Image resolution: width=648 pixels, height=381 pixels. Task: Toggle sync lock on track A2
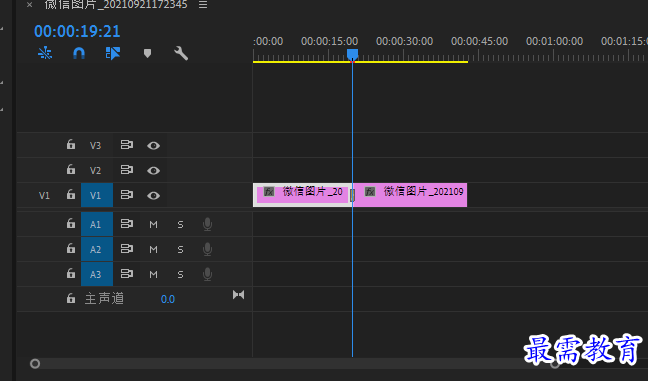click(126, 249)
